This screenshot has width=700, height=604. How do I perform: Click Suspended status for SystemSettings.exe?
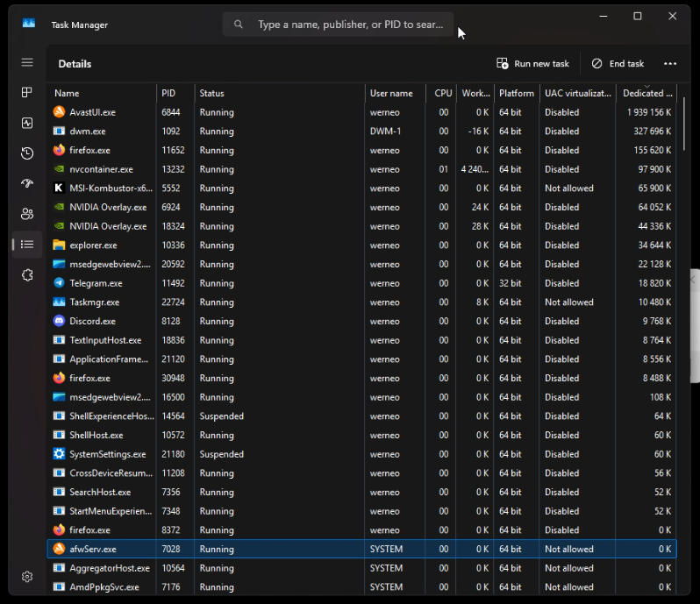click(x=221, y=454)
